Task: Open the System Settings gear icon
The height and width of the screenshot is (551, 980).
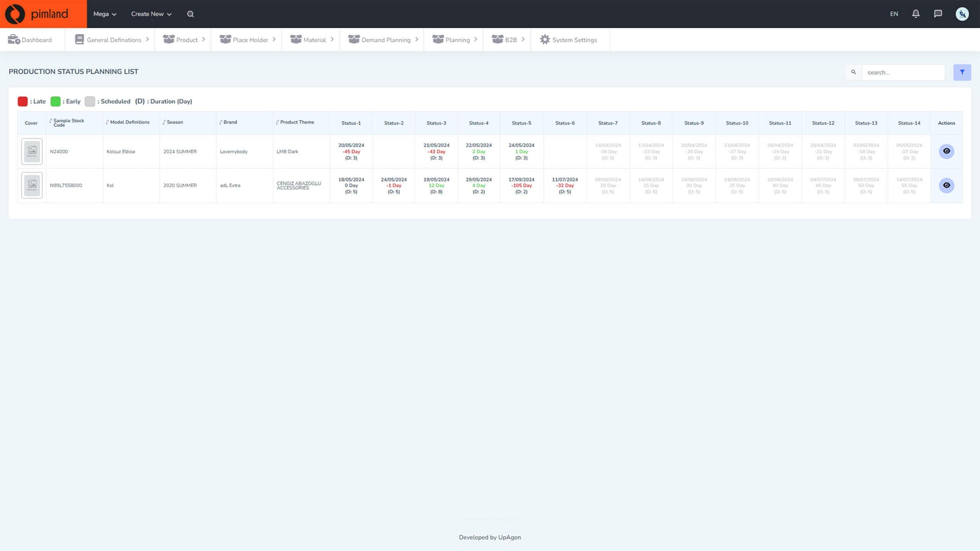Action: [x=545, y=39]
